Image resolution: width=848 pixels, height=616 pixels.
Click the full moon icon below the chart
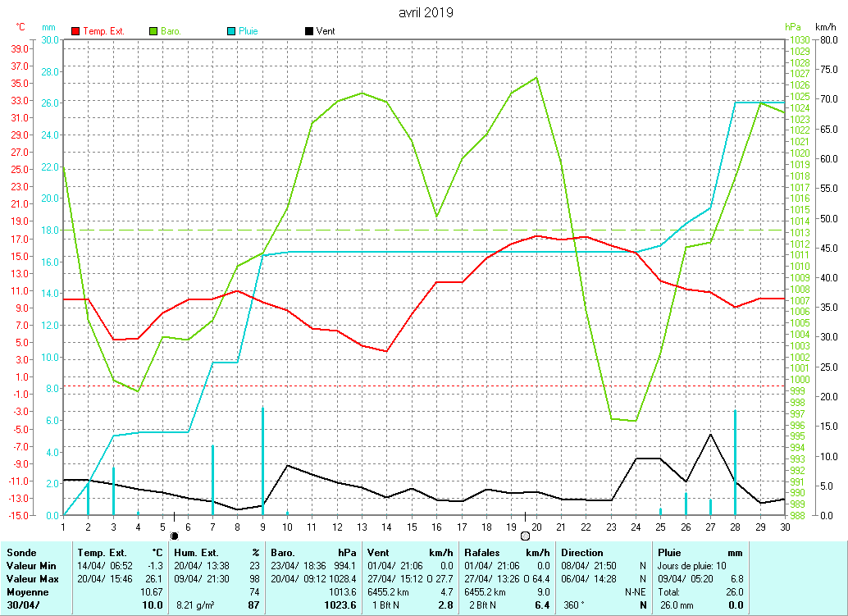pos(525,536)
